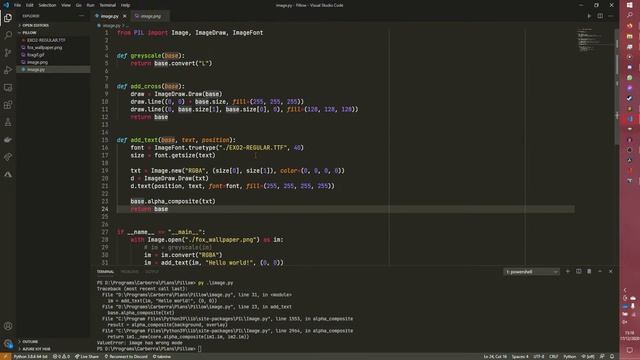This screenshot has width=640, height=360.
Task: Close the terminal panel
Action: 611,271
